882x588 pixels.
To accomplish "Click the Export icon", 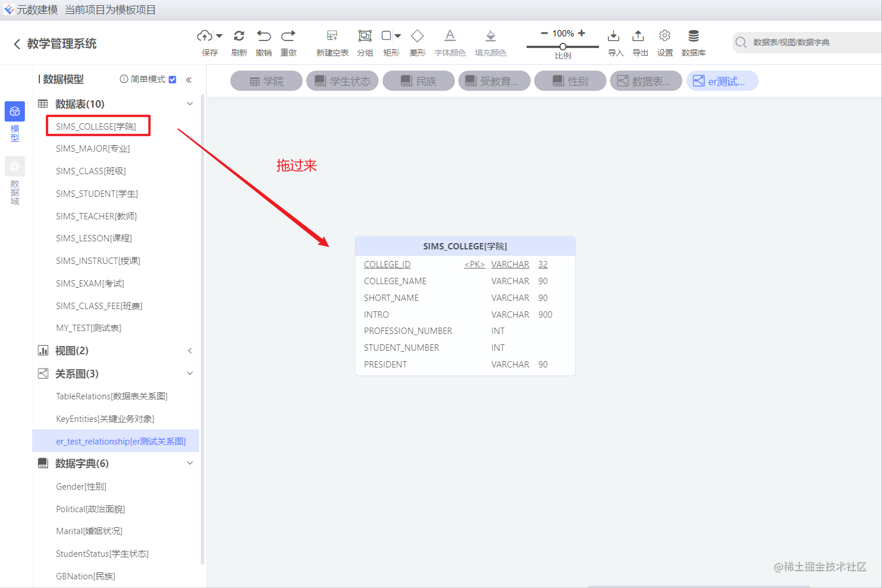I will pos(638,36).
